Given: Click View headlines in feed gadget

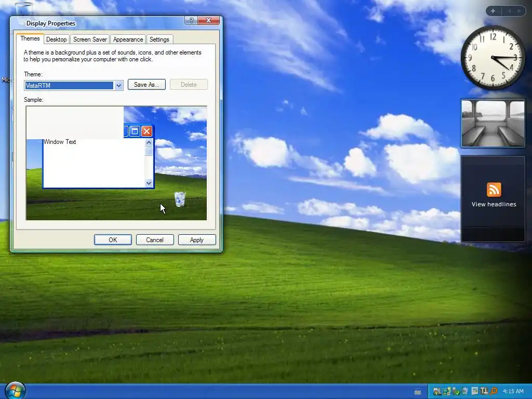Looking at the screenshot, I should (x=494, y=204).
